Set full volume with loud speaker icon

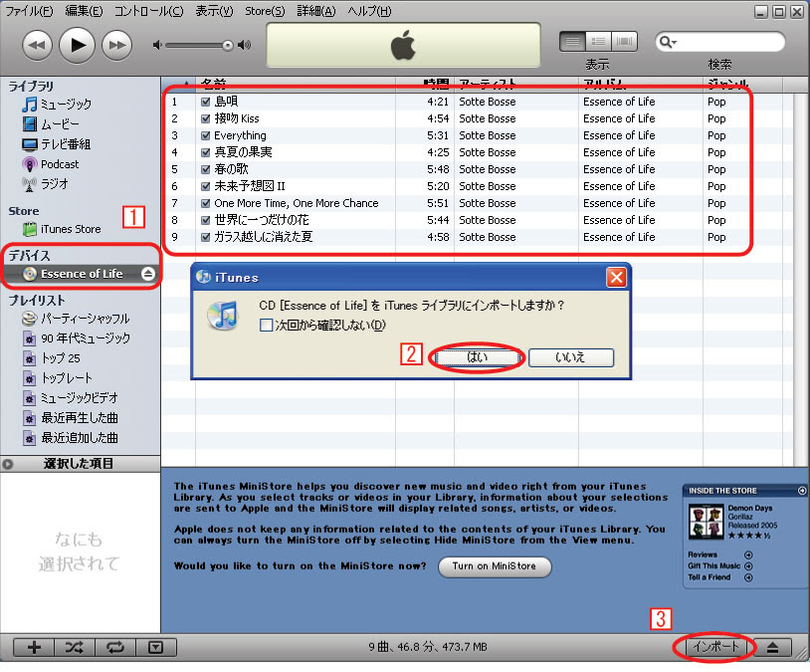point(245,46)
